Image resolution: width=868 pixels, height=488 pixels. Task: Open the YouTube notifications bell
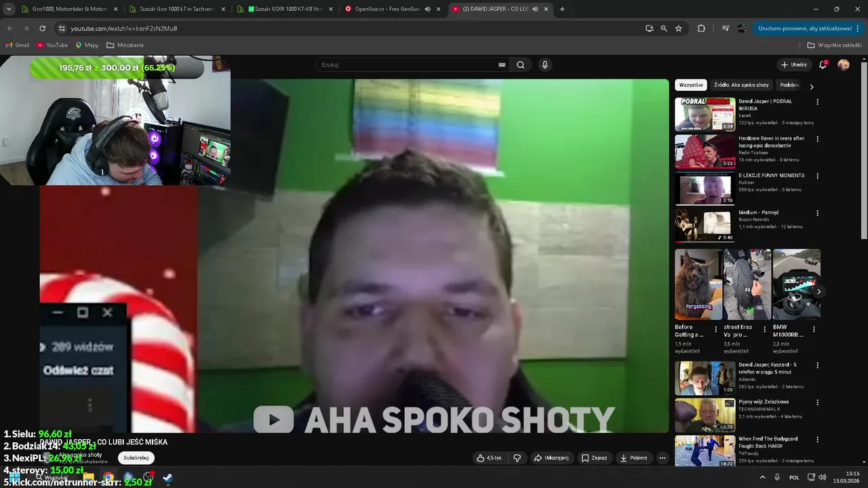(823, 65)
